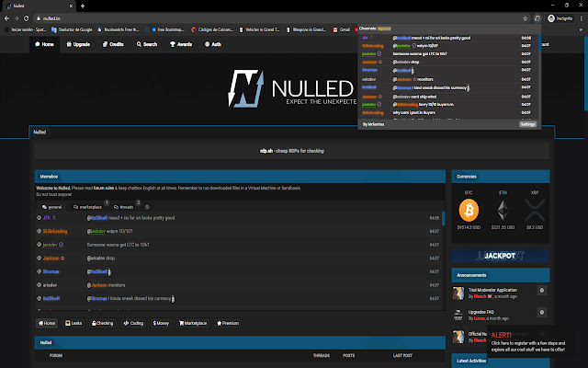Image resolution: width=588 pixels, height=368 pixels.
Task: Click the Checking category button
Action: coord(102,323)
